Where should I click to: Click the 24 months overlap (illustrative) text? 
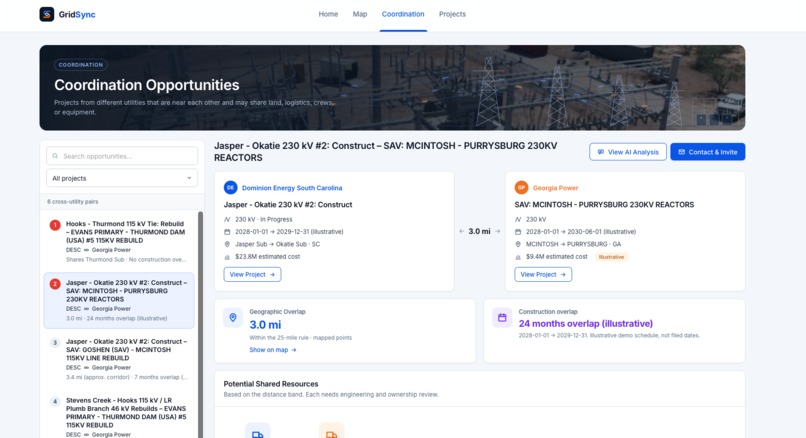(x=585, y=323)
